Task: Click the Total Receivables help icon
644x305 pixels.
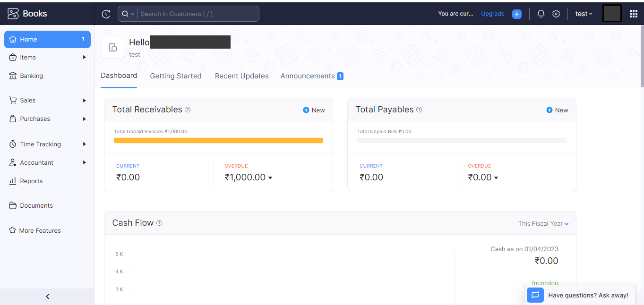Action: click(188, 110)
